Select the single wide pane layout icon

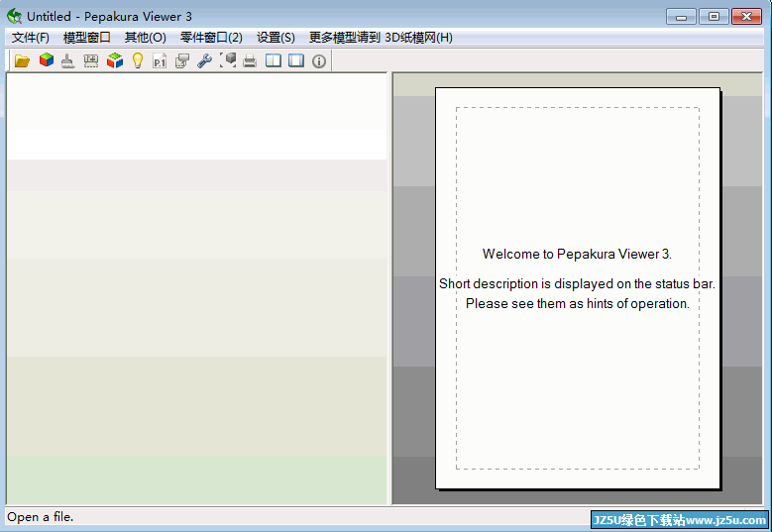296,60
